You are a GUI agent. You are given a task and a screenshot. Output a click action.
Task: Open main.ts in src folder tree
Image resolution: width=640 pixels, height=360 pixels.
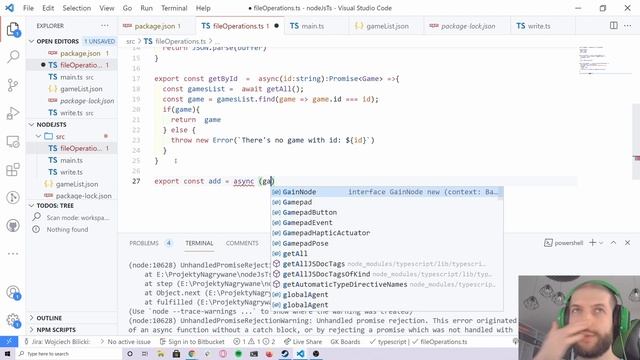coord(71,160)
